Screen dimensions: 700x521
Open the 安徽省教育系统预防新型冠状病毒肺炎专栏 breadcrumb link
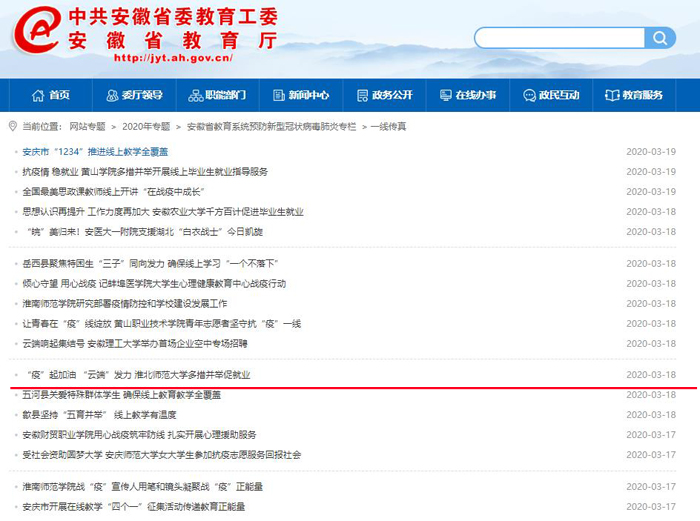(270, 127)
